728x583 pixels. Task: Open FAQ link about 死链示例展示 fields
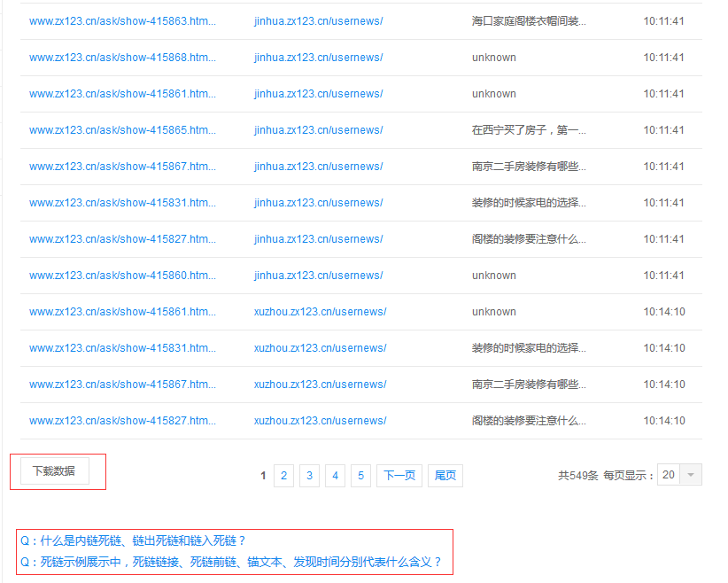click(x=231, y=562)
